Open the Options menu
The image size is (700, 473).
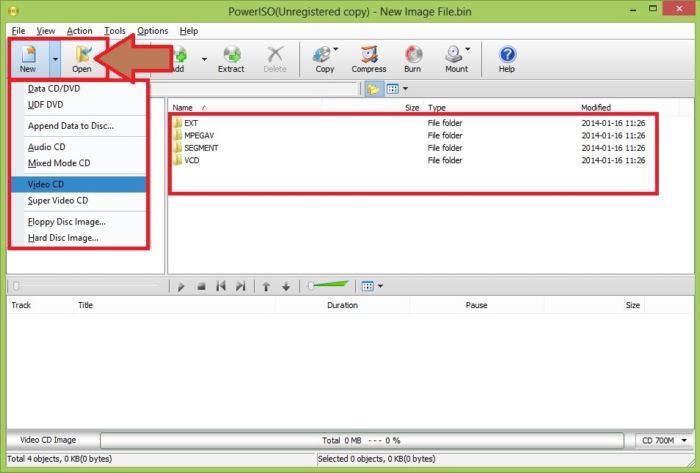(x=153, y=31)
